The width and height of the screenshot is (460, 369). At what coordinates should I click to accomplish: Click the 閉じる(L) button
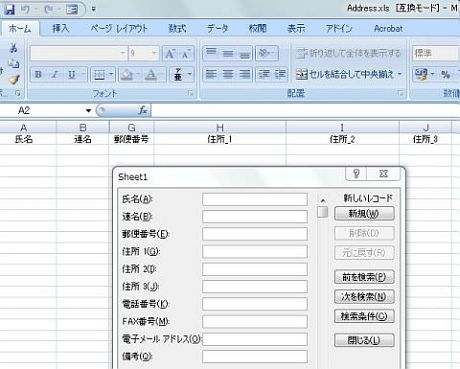[364, 340]
